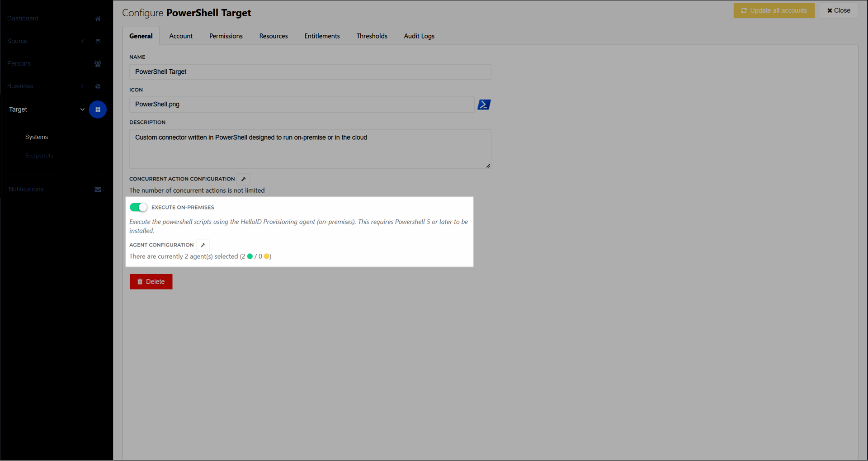Toggle the Execute On-Premises switch

click(138, 207)
